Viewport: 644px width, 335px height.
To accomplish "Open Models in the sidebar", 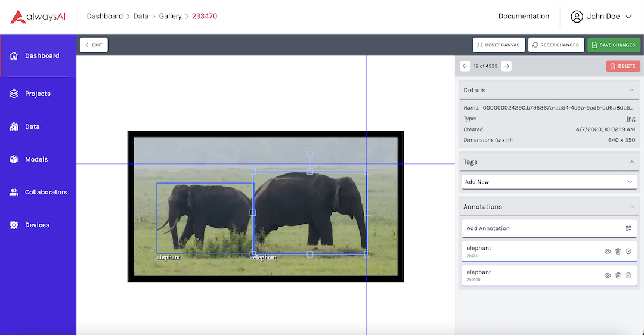I will coord(38,159).
